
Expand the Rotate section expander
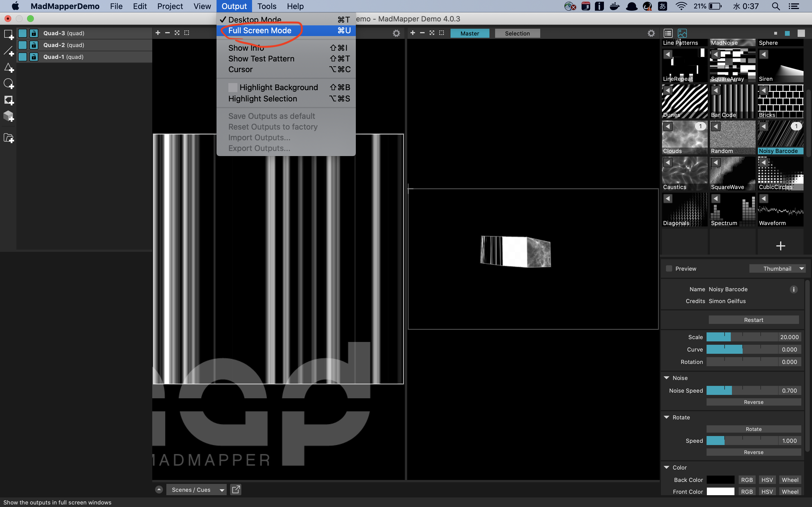point(667,417)
